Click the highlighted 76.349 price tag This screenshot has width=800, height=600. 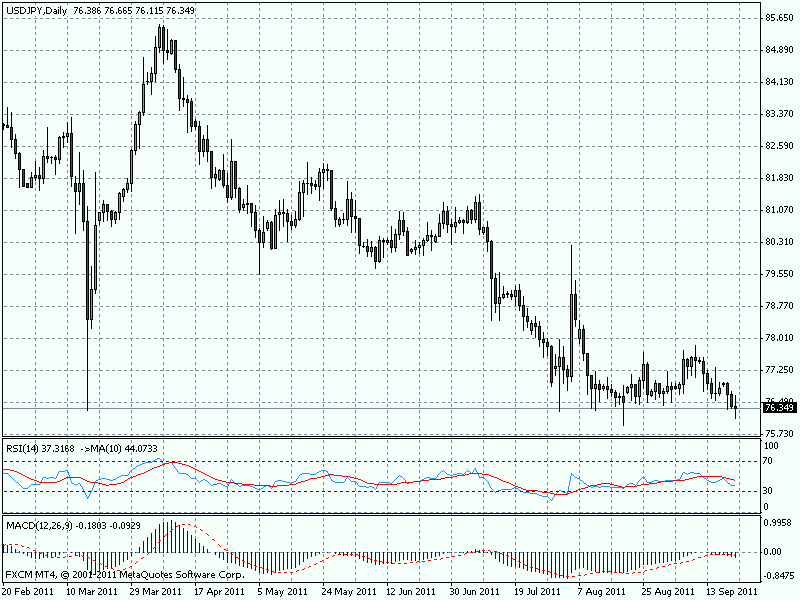[778, 407]
